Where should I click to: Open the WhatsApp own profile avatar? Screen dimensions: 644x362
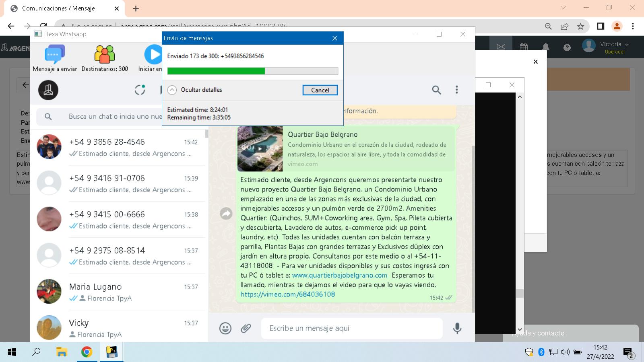(x=48, y=90)
